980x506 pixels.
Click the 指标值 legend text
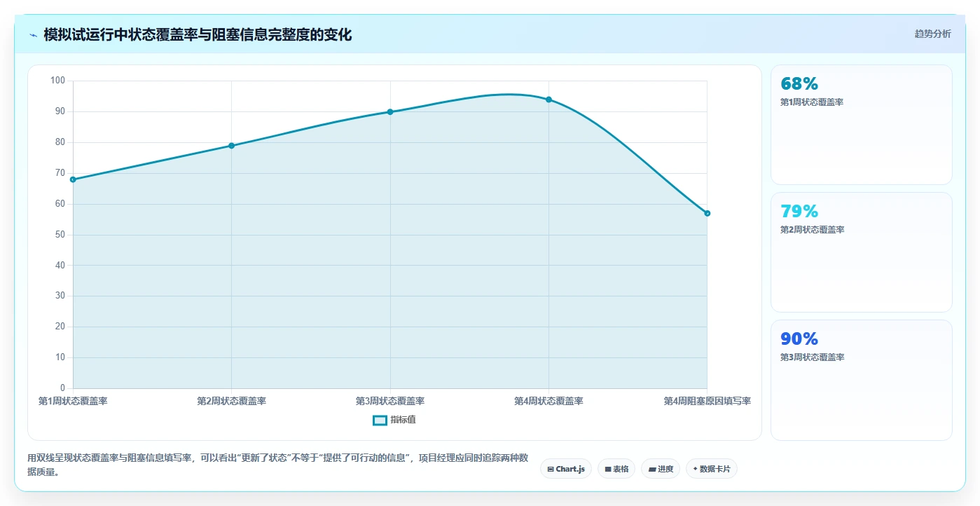tap(403, 420)
